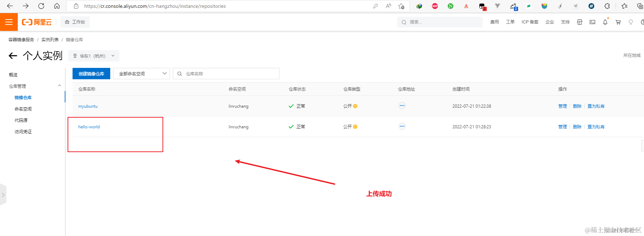Go forward in the browser
Image resolution: width=644 pixels, height=236 pixels.
[26, 6]
